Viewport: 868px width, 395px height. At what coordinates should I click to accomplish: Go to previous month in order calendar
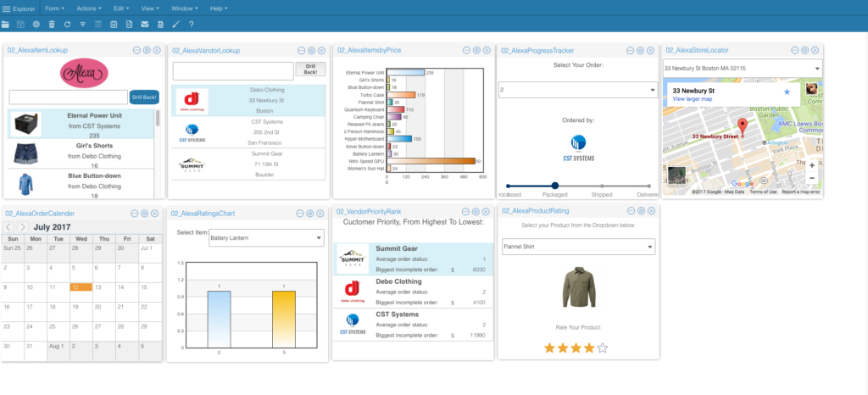click(x=8, y=227)
